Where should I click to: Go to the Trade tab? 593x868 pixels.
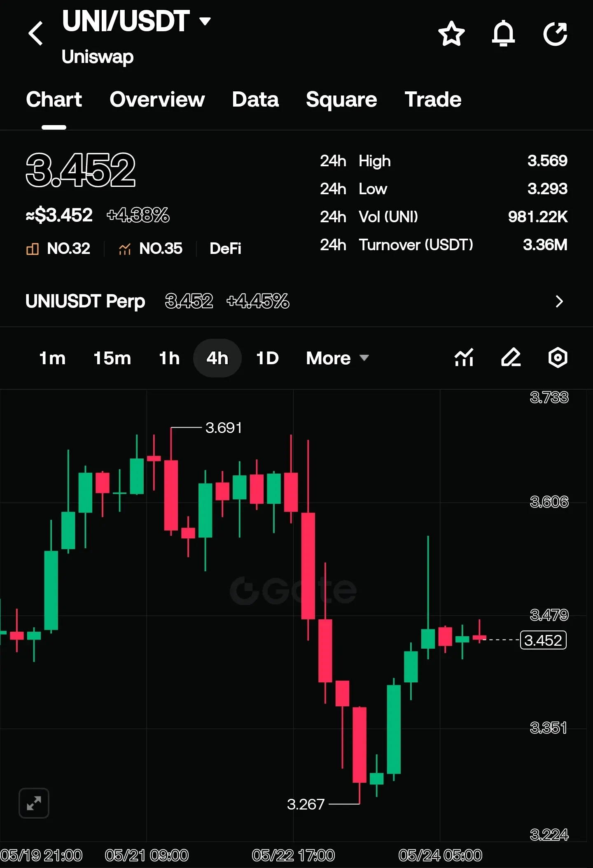point(433,100)
